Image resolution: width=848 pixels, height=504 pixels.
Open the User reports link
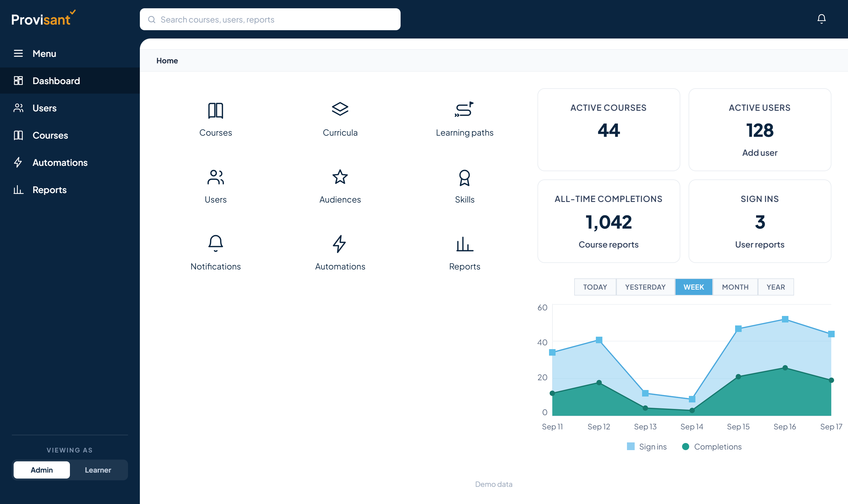point(760,244)
